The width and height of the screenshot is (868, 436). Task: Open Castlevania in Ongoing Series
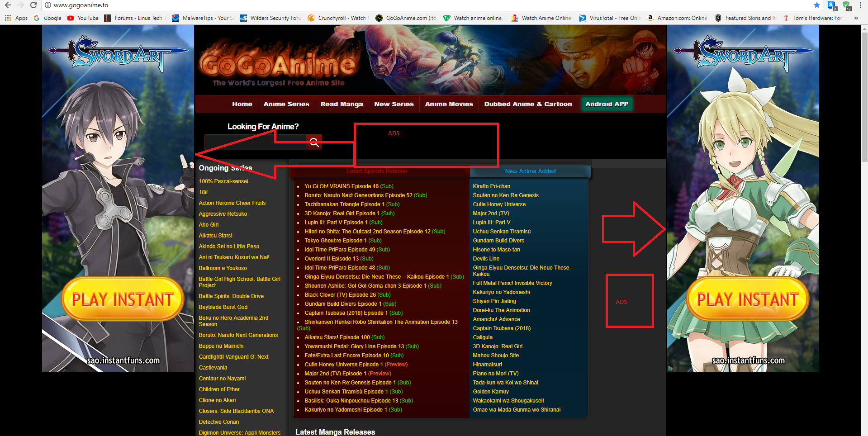click(x=213, y=368)
